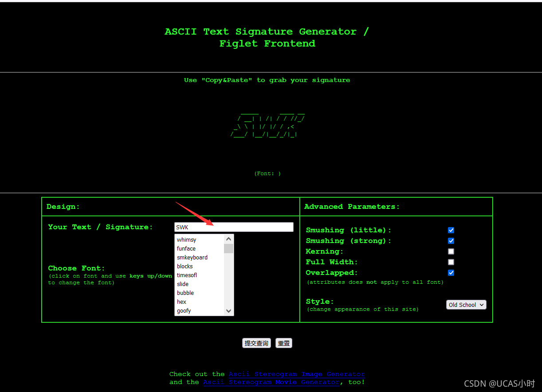Enable the Kerning checkbox
The width and height of the screenshot is (542, 392).
click(451, 251)
